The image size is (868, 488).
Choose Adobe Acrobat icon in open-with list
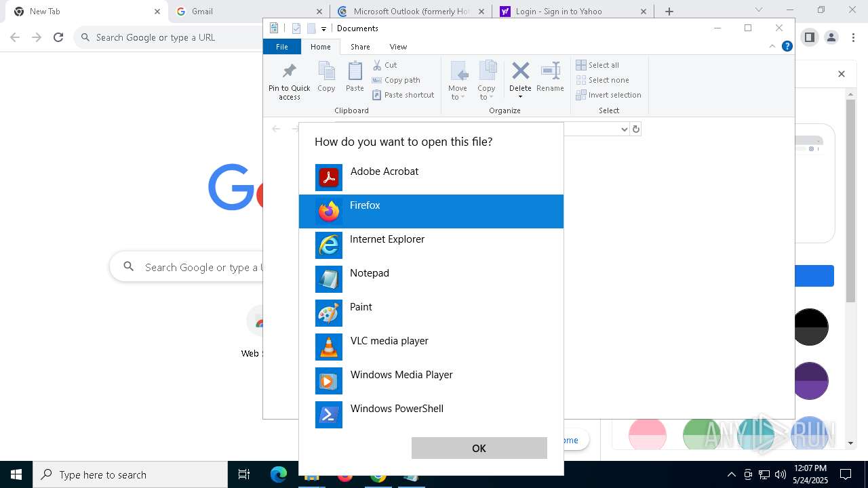(x=329, y=178)
